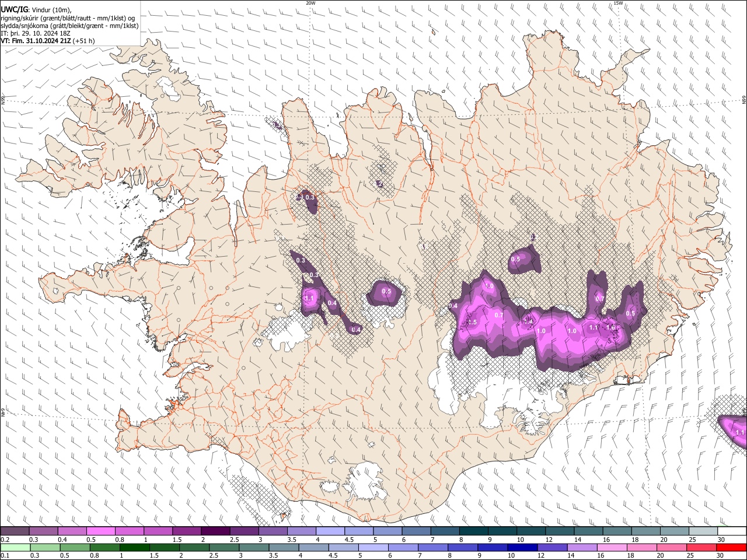Click upper legend swatch between 4 and 4.5
This screenshot has height=560, width=747.
pos(330,531)
